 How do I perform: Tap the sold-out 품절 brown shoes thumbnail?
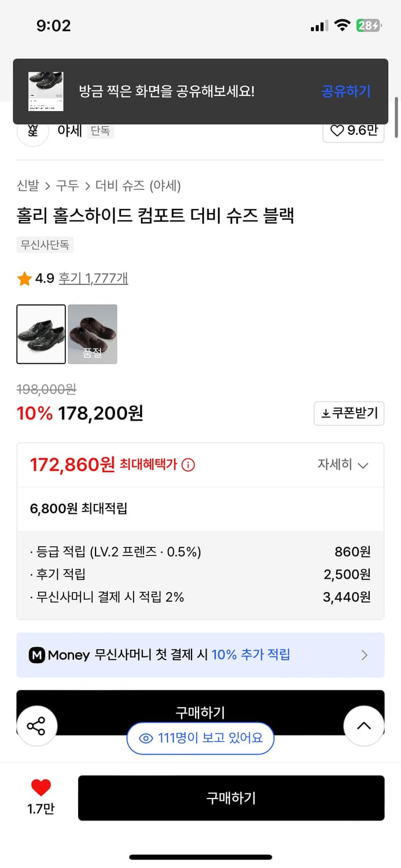(93, 334)
